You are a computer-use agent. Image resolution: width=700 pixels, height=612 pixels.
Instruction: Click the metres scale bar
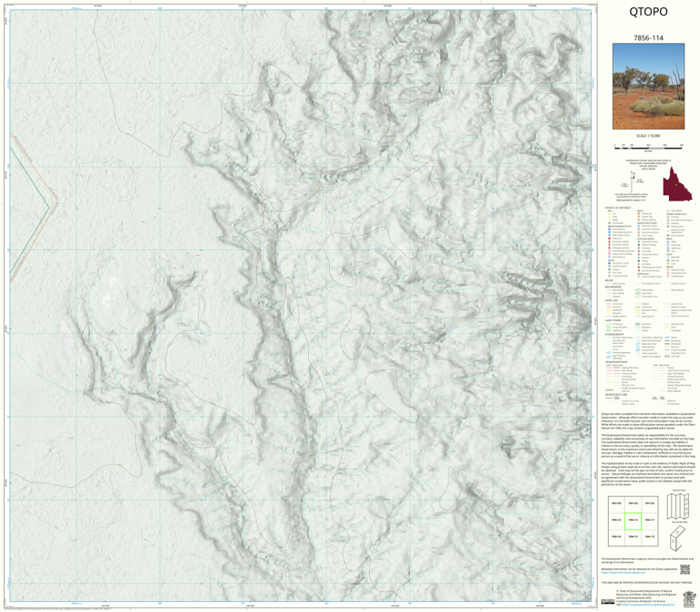(649, 146)
